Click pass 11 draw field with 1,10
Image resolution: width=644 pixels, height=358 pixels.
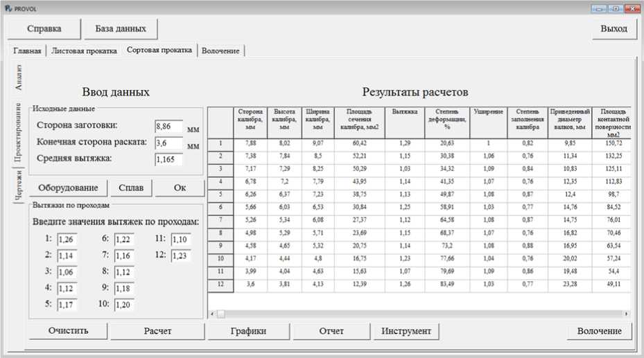click(181, 239)
